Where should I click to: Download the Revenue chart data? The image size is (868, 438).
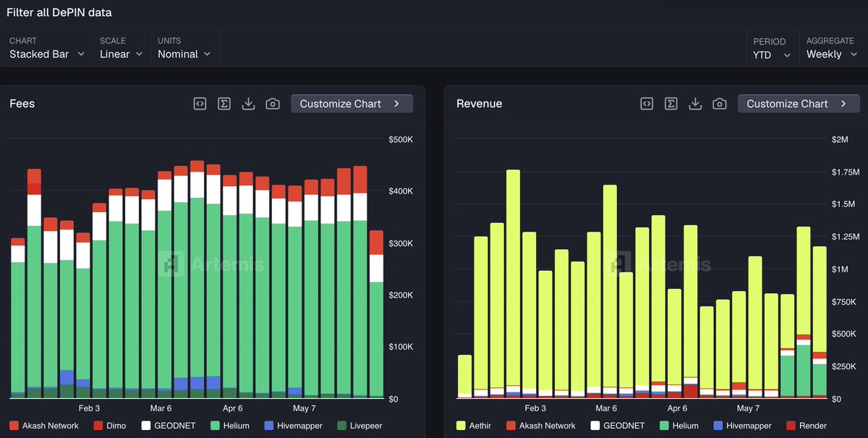(x=695, y=104)
